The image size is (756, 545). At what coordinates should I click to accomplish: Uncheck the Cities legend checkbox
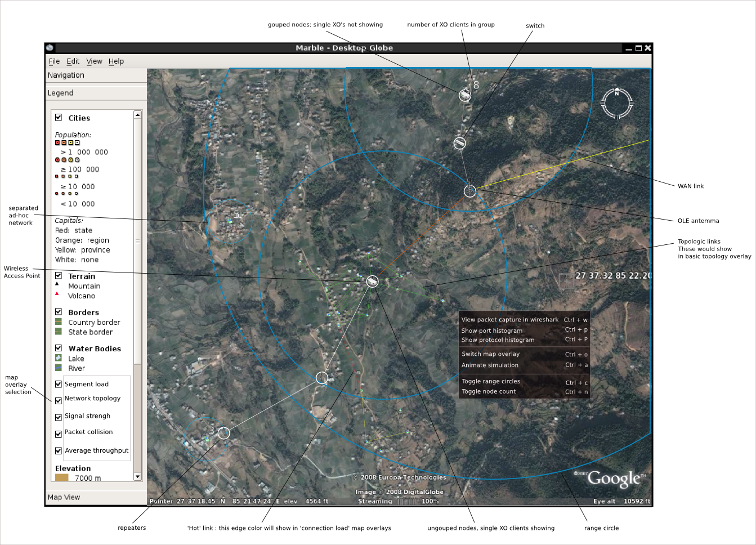tap(59, 118)
